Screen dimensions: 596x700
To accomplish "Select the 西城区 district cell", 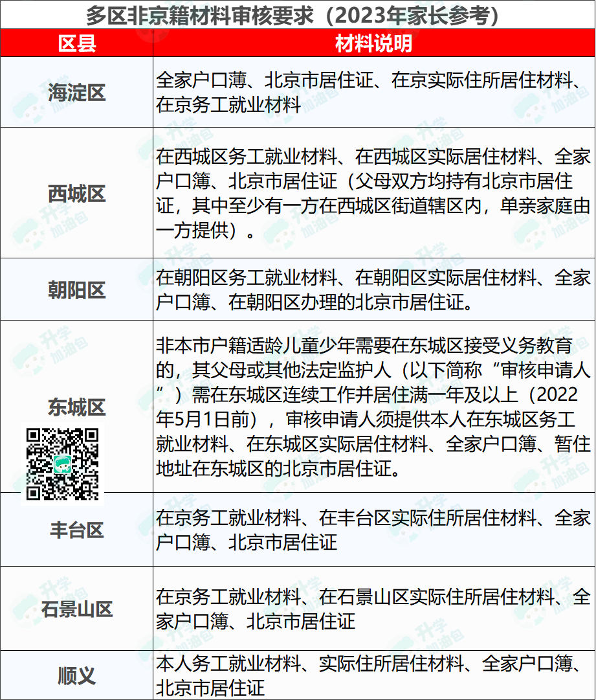I will pyautogui.click(x=77, y=193).
